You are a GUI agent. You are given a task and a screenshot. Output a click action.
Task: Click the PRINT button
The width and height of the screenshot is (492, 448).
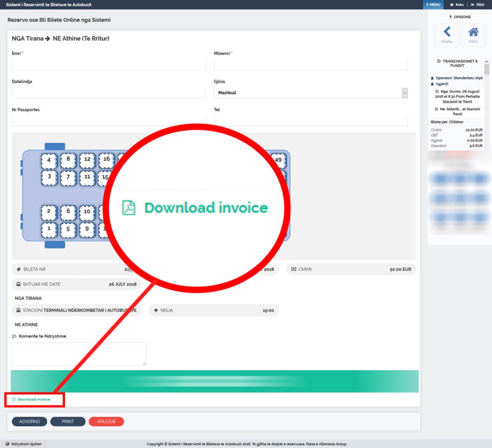click(68, 422)
